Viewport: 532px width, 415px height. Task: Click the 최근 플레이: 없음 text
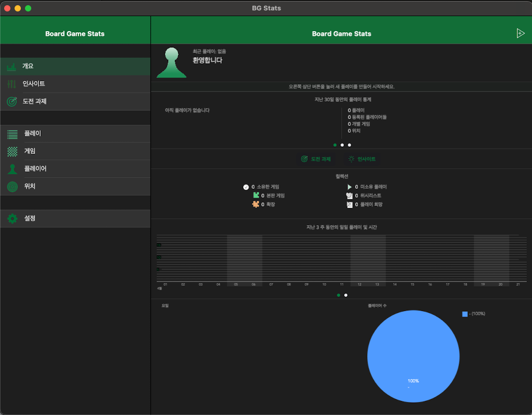[x=209, y=51]
